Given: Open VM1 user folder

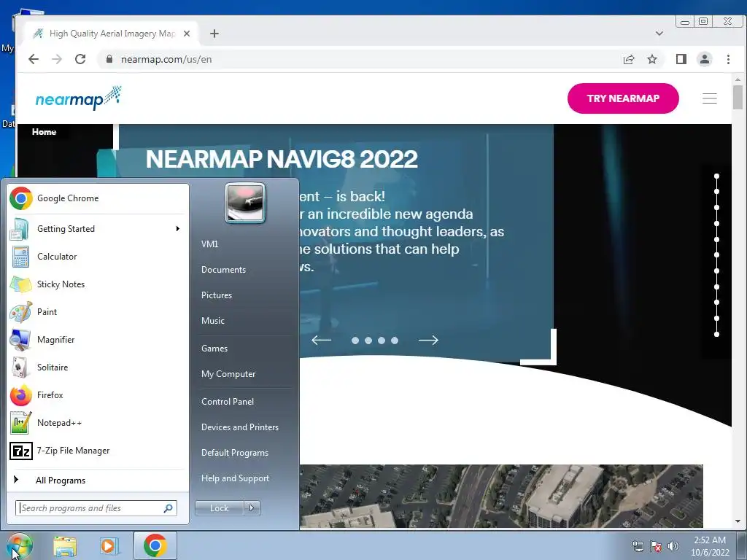Looking at the screenshot, I should [x=209, y=244].
